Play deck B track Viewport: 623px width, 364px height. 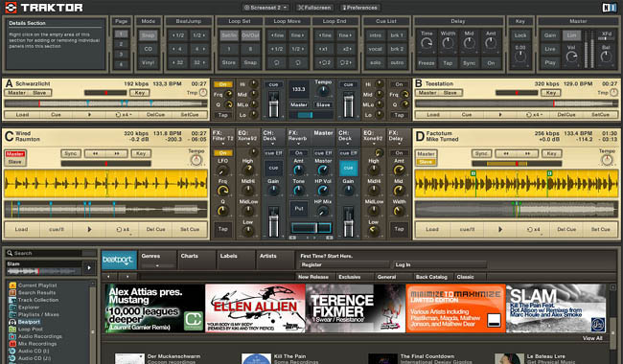point(500,115)
